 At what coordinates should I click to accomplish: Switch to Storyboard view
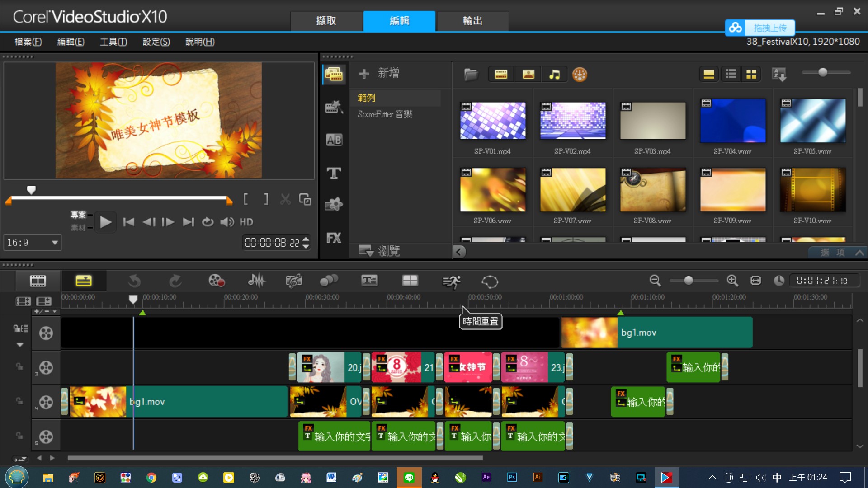(x=38, y=281)
